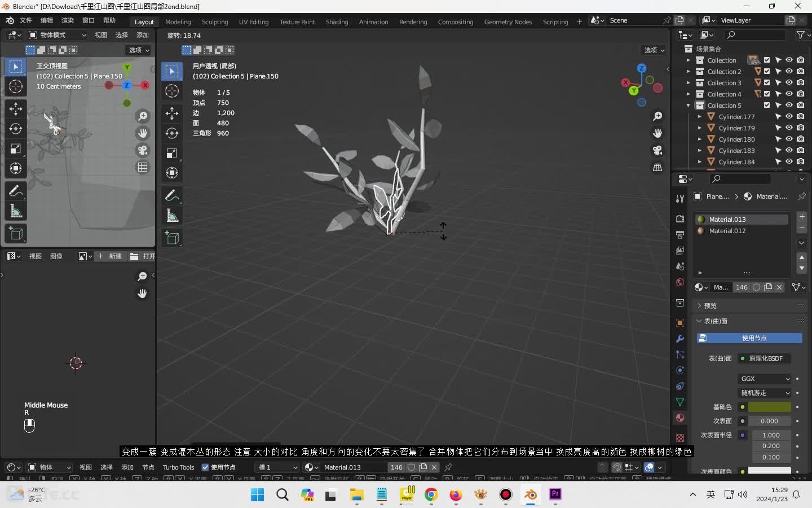This screenshot has width=812, height=508.
Task: Switch perspective/orthographic grid icon in main viewport
Action: coord(657,168)
